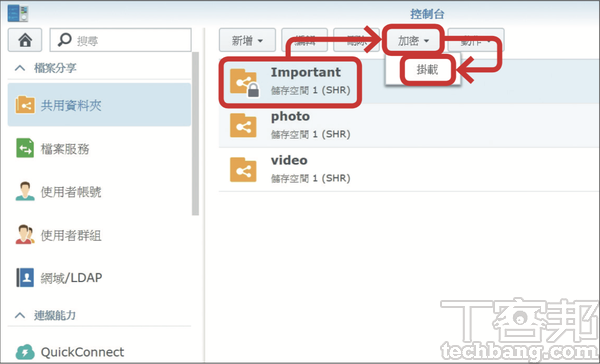Open 使用者帳號 settings

[99, 191]
